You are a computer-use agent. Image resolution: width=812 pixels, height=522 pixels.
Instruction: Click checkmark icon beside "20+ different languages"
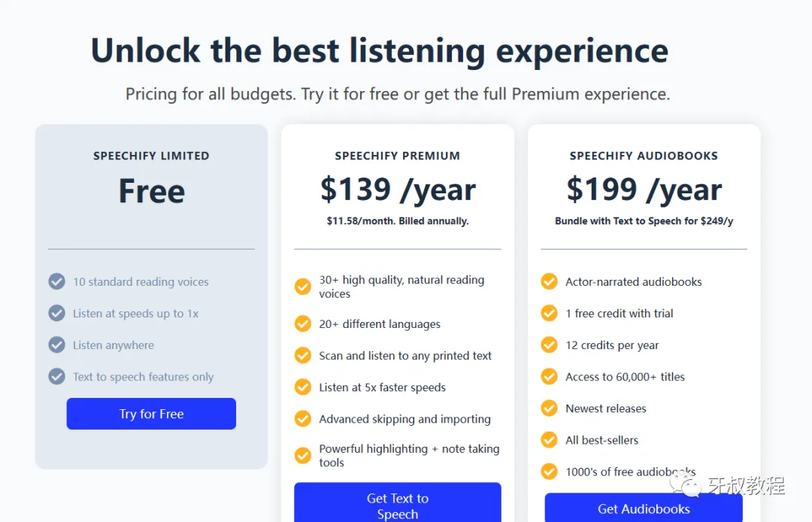click(x=303, y=323)
